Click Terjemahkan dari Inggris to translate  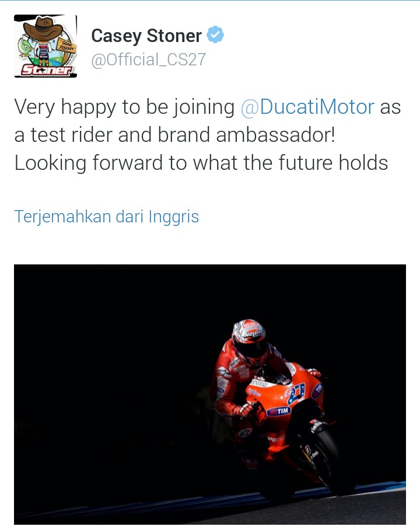[106, 217]
